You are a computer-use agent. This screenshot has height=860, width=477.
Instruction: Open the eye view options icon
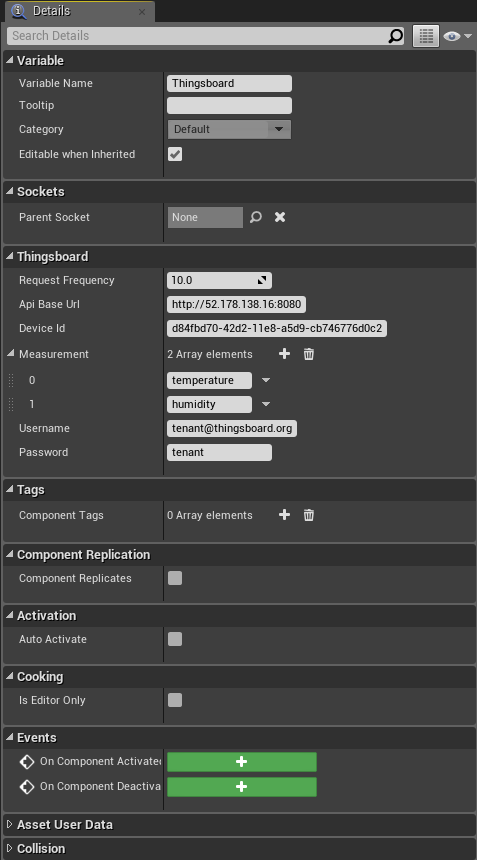pyautogui.click(x=457, y=36)
